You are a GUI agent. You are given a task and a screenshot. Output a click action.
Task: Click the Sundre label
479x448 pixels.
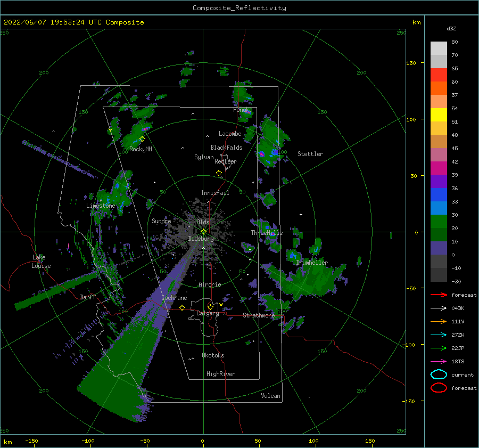161,221
